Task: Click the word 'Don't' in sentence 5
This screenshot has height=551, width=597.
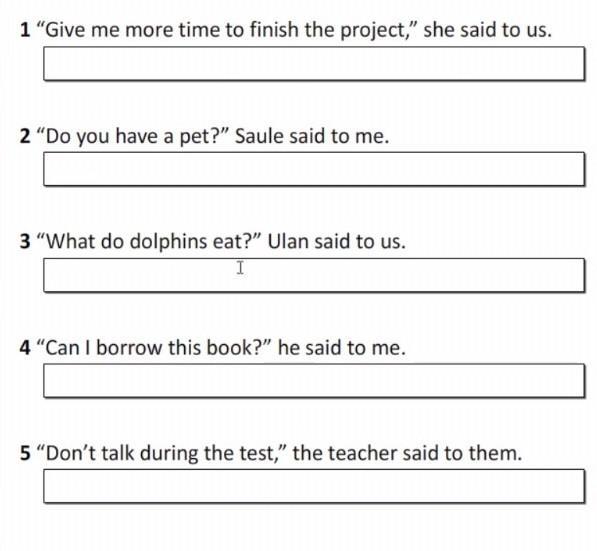Action: (65, 453)
